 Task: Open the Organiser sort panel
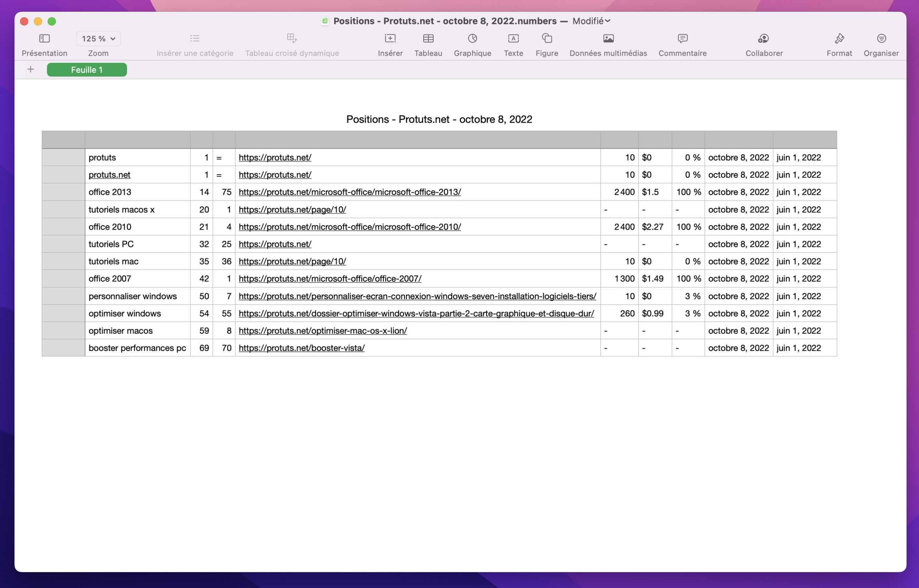881,38
